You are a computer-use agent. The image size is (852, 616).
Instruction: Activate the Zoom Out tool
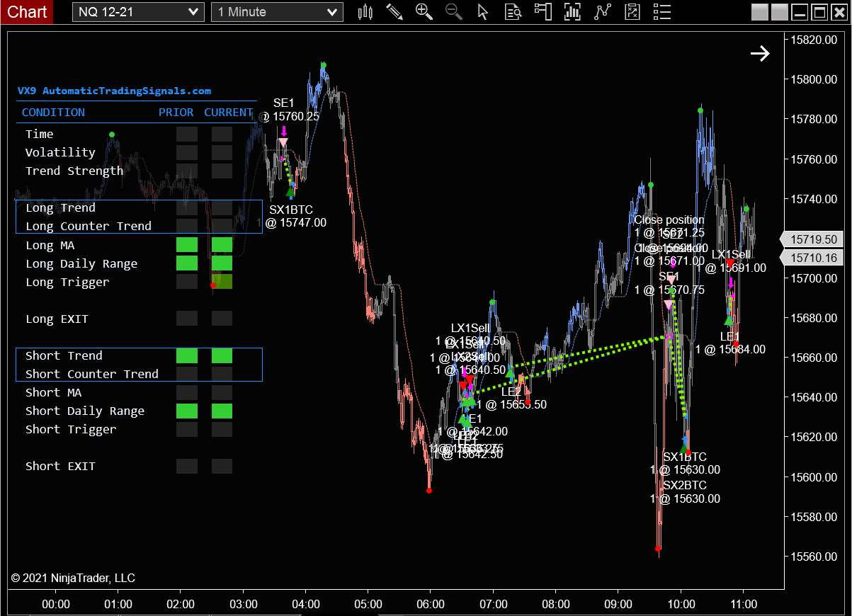pos(454,12)
